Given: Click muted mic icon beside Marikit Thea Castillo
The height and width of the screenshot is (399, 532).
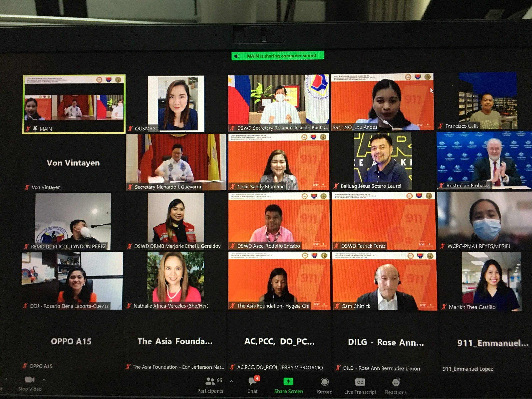Looking at the screenshot, I should coord(444,307).
